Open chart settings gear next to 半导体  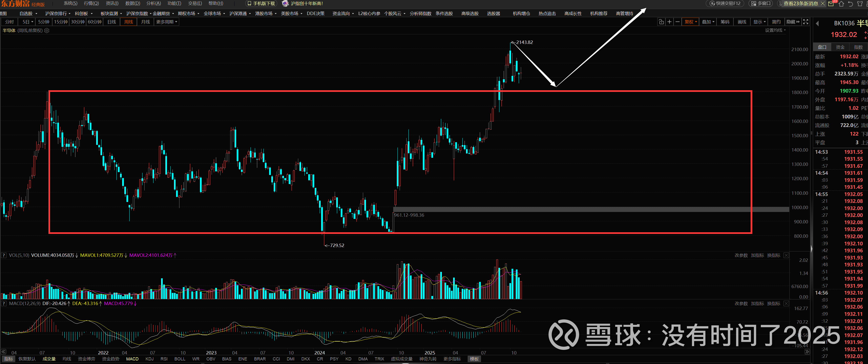tap(47, 31)
